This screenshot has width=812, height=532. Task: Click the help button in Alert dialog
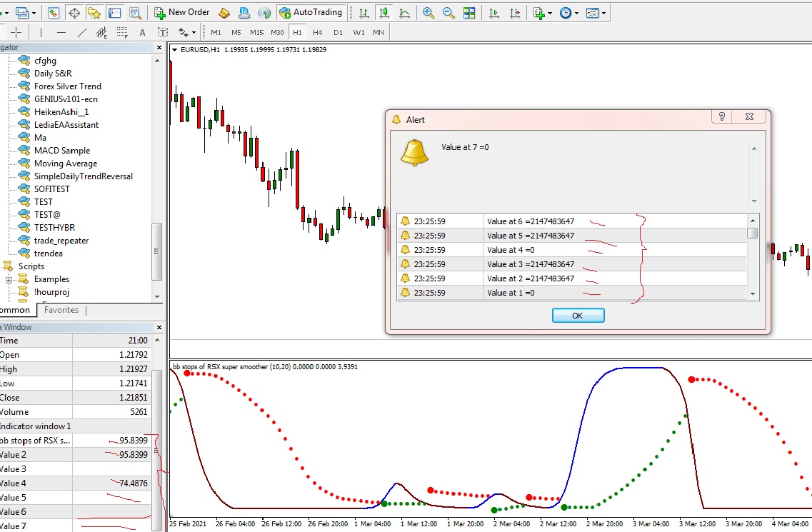click(721, 116)
